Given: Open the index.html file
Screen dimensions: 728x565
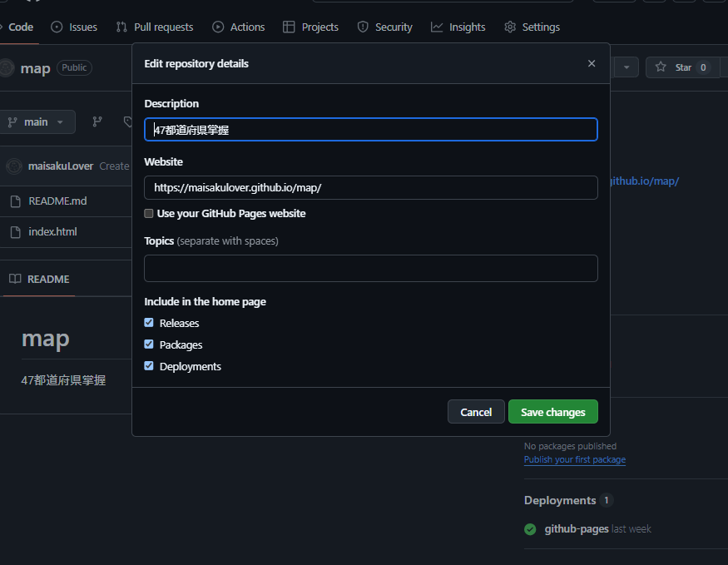Looking at the screenshot, I should pos(53,231).
